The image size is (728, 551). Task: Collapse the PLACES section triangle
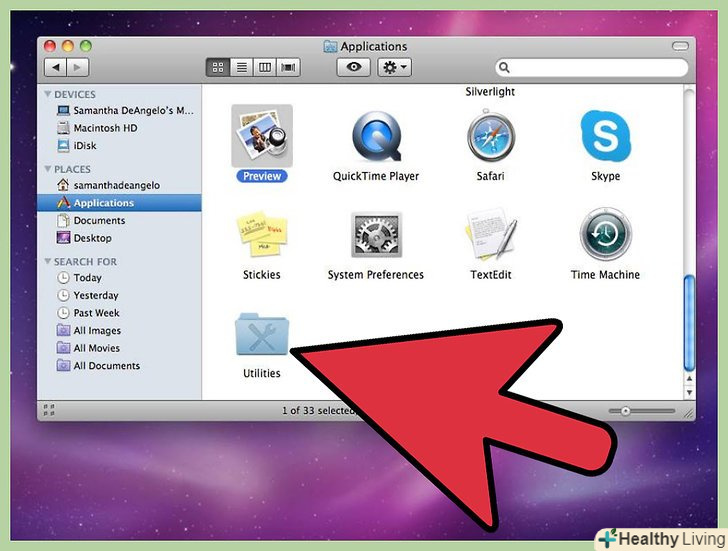click(x=47, y=169)
